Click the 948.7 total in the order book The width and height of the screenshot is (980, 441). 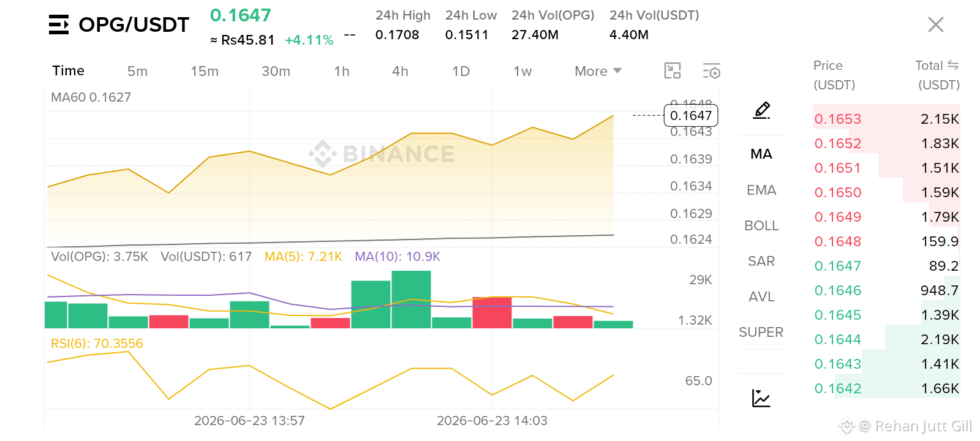[940, 290]
